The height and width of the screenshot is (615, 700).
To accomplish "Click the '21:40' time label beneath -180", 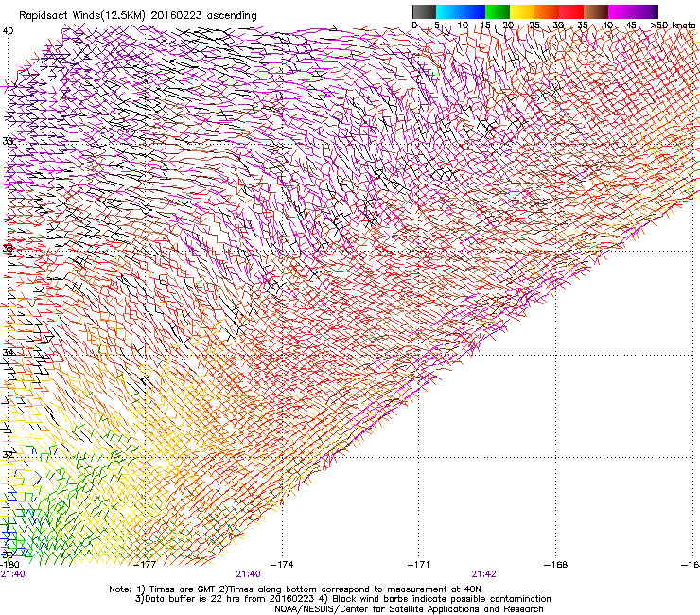I will pyautogui.click(x=12, y=574).
